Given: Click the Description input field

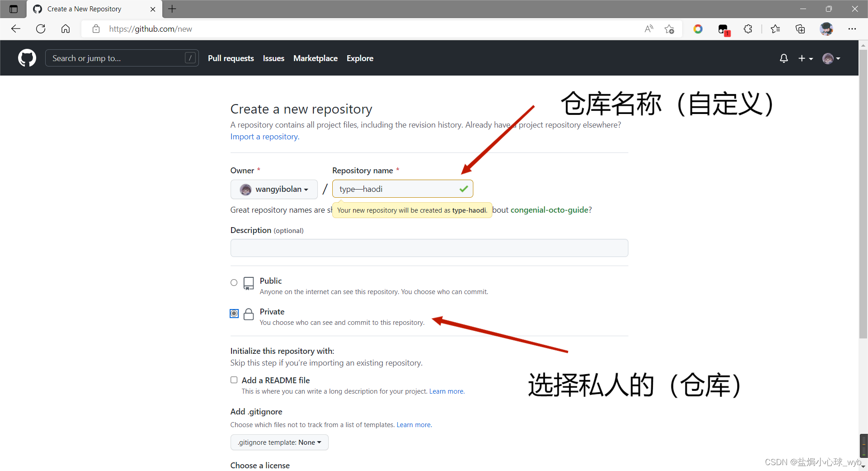Looking at the screenshot, I should point(429,248).
